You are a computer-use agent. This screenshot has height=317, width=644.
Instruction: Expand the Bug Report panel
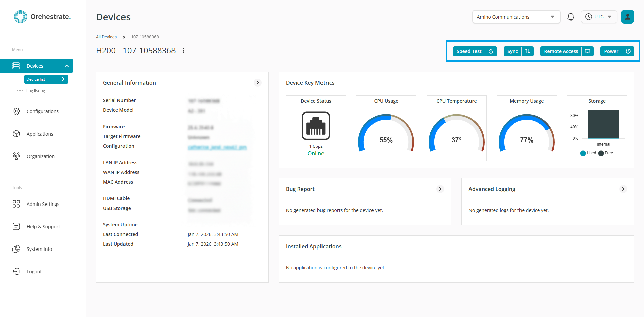(x=440, y=189)
